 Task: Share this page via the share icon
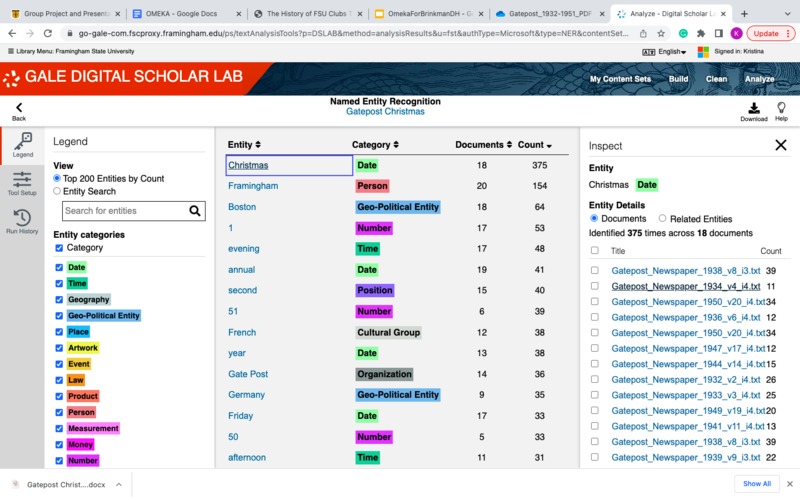(x=643, y=33)
